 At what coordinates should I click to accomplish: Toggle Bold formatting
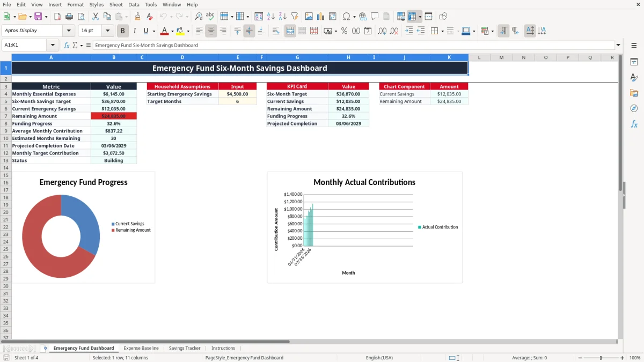[x=123, y=31]
